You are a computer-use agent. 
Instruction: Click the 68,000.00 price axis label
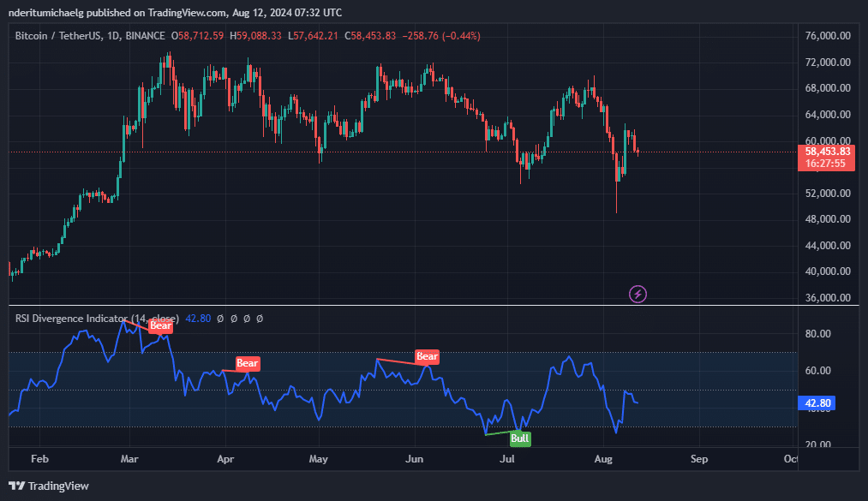[x=828, y=88]
